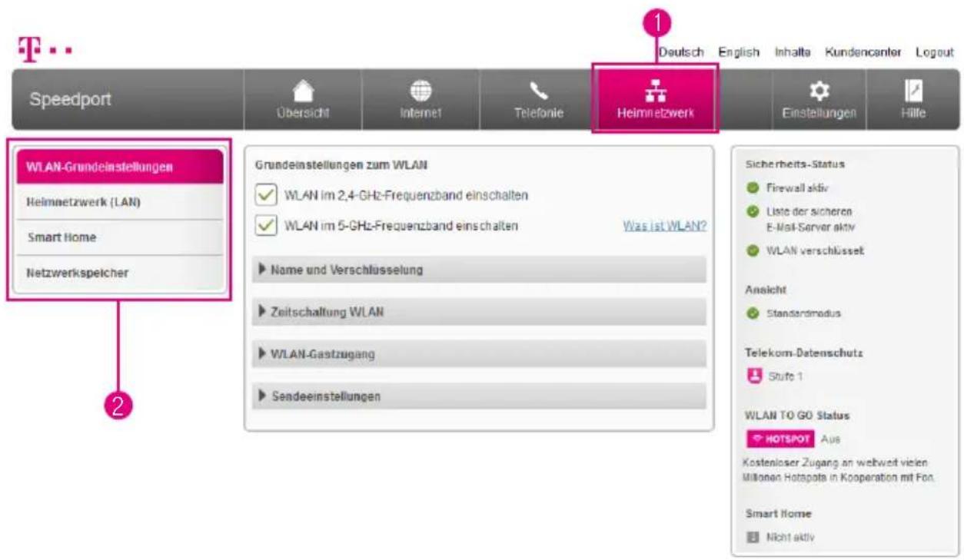The image size is (964, 560).
Task: Open the Kundencenter link
Action: tap(863, 52)
